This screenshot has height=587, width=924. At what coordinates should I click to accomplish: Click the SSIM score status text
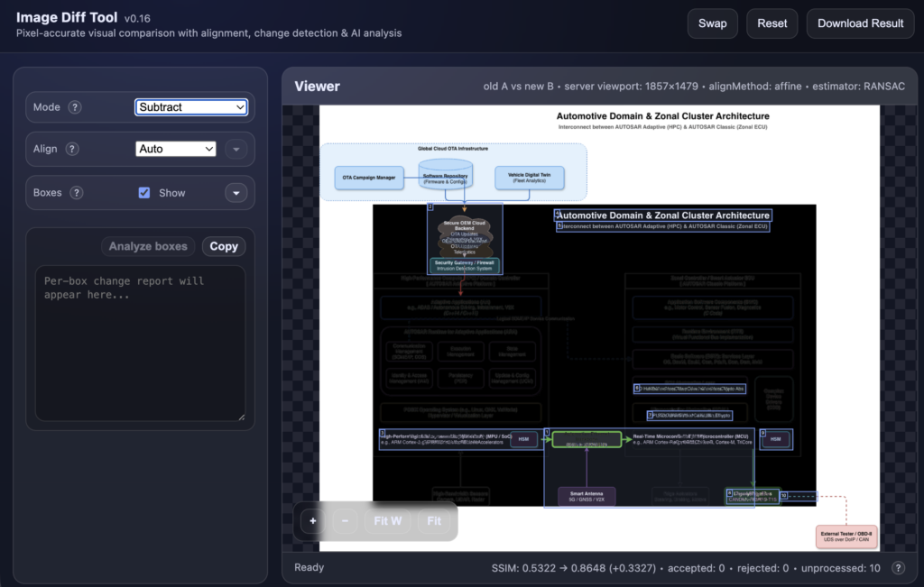coord(573,568)
